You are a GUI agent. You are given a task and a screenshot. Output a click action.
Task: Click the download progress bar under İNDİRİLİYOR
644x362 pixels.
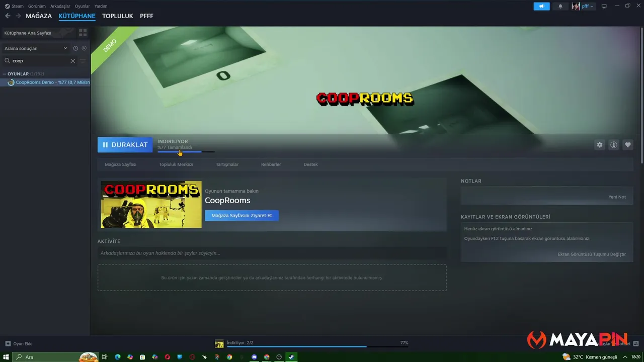pyautogui.click(x=186, y=152)
